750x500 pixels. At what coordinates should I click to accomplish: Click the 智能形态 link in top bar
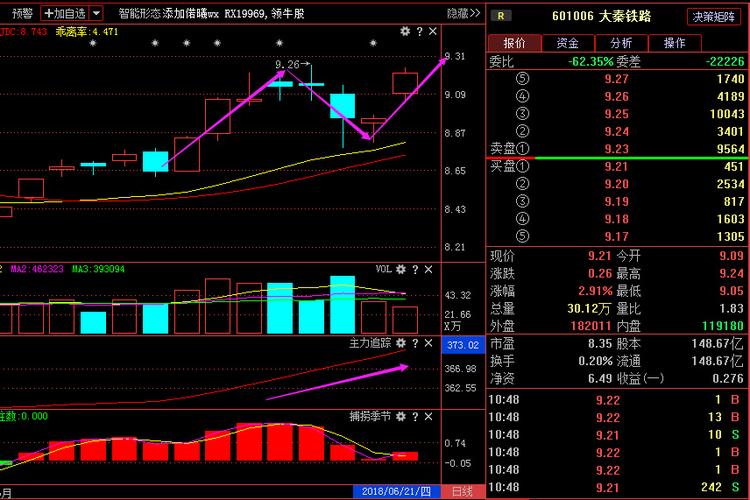point(139,13)
